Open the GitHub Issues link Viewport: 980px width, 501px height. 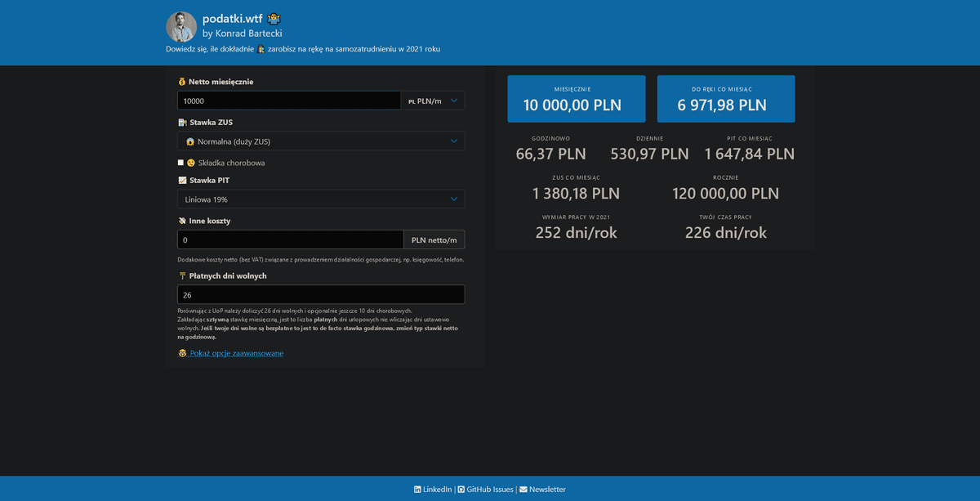(490, 490)
